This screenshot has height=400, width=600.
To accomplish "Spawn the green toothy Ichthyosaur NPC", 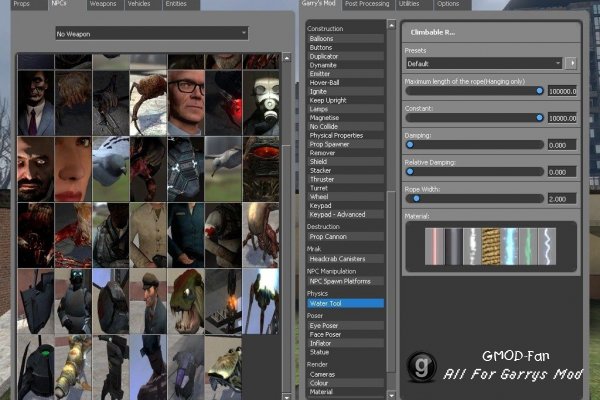I will [186, 301].
